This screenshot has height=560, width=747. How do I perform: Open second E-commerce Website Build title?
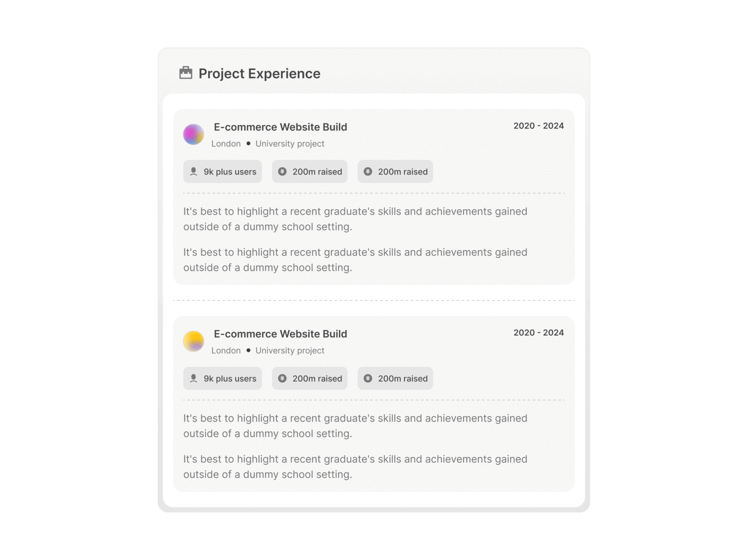pos(280,334)
